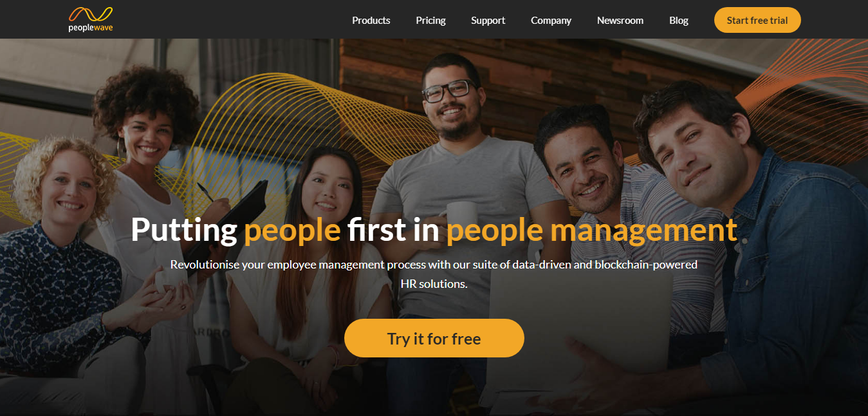Image resolution: width=868 pixels, height=416 pixels.
Task: Select Company in the top navigation
Action: pyautogui.click(x=551, y=20)
